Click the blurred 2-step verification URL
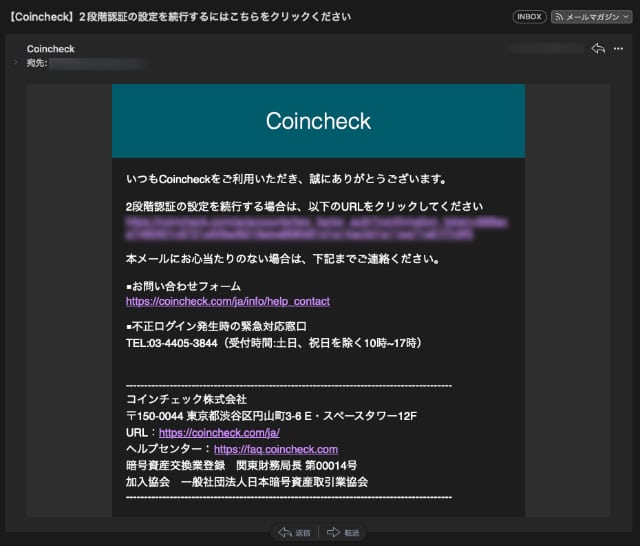The image size is (640, 546). point(317,229)
